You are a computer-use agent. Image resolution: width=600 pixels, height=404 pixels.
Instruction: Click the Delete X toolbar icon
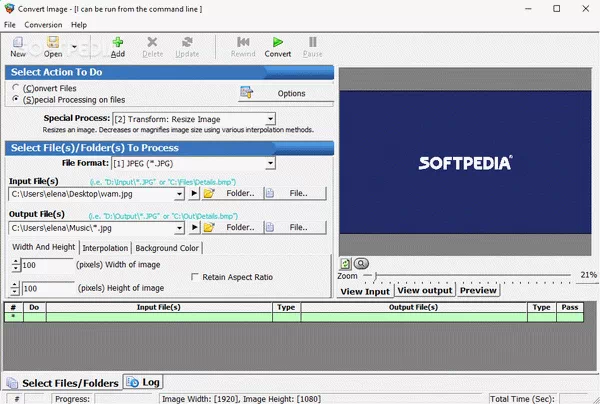(x=152, y=42)
